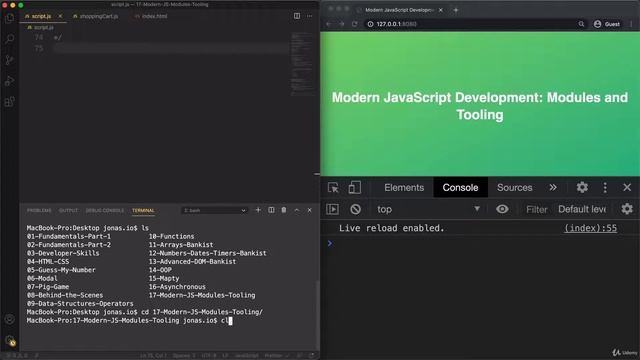This screenshot has width=640, height=360.
Task: Open the Explorer view in VS Code
Action: (x=9, y=18)
